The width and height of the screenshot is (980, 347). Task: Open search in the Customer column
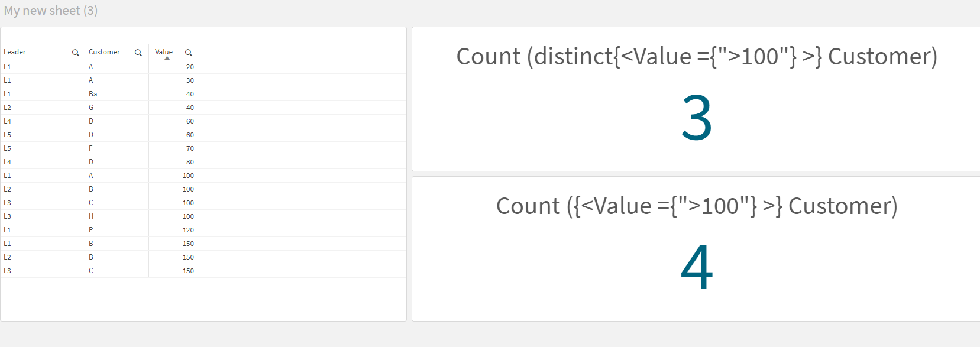138,53
